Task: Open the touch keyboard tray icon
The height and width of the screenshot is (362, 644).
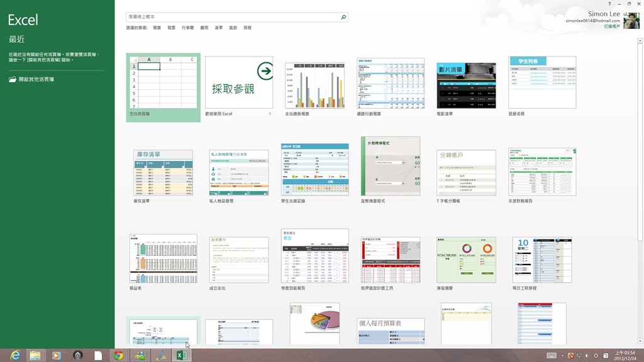Action: [551, 356]
